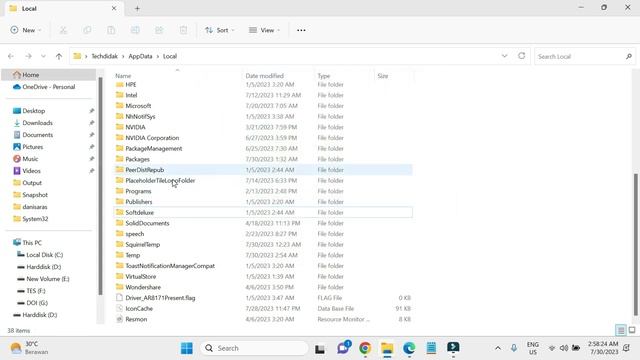The width and height of the screenshot is (640, 360).
Task: Open Task View from taskbar
Action: click(320, 349)
